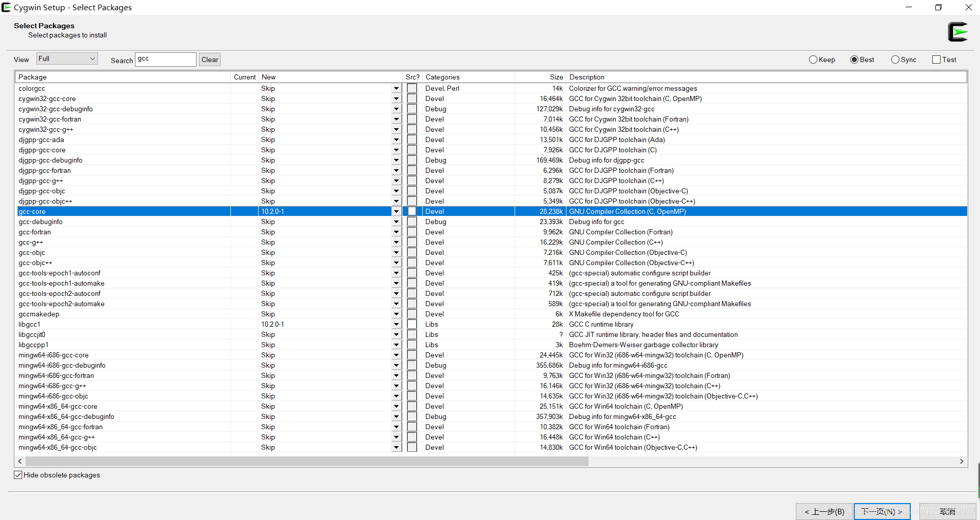The height and width of the screenshot is (520, 980).
Task: Click the djgpp-gcc-objc package name
Action: click(42, 191)
